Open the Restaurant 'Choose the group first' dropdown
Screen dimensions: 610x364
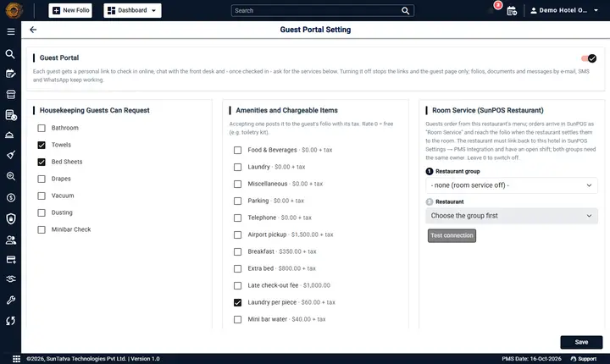coord(511,216)
